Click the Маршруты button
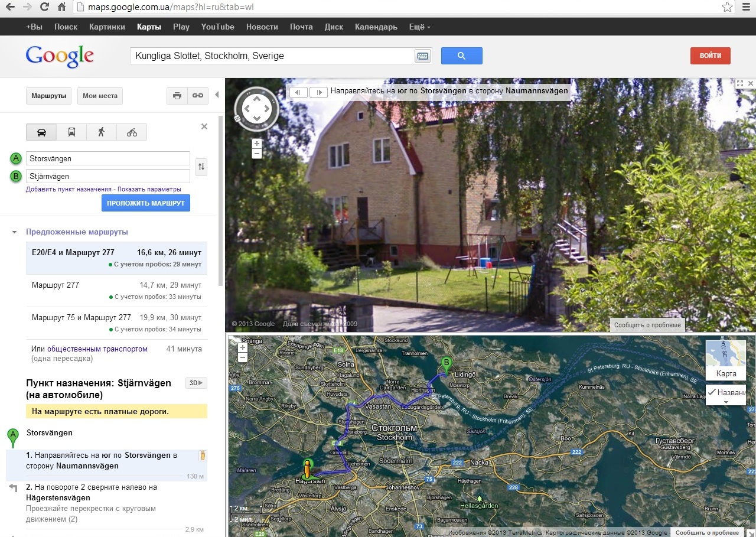 click(x=48, y=96)
